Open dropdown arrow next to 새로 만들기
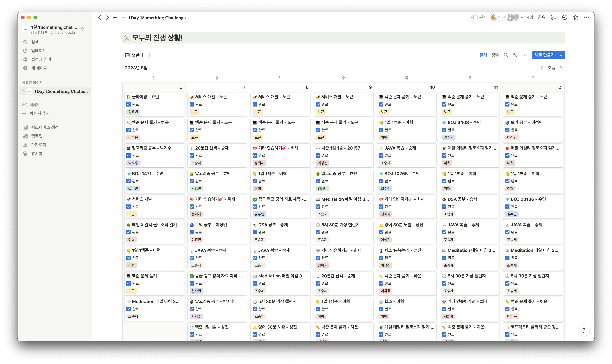 (561, 55)
